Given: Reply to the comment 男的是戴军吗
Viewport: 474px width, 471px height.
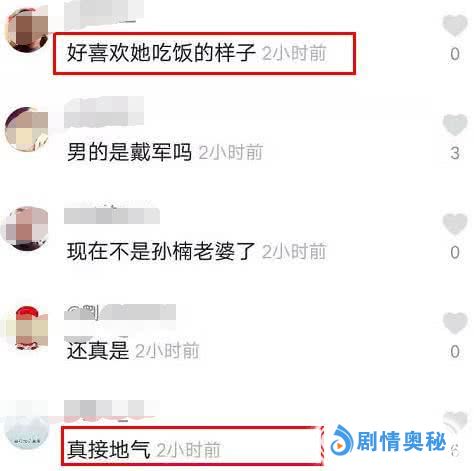Looking at the screenshot, I should [x=129, y=152].
